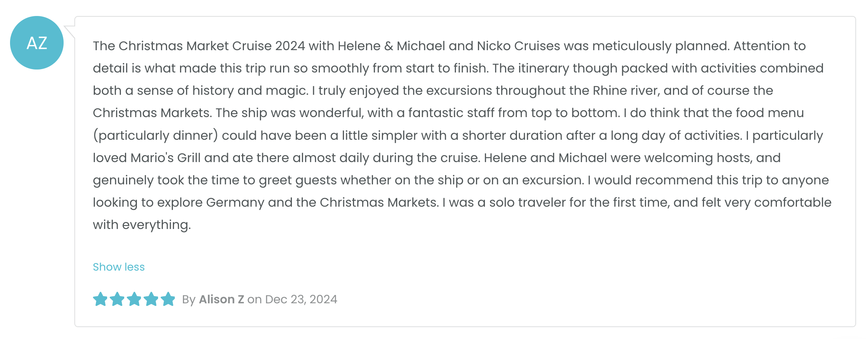Click '(particularly dinner)' in review text
The width and height of the screenshot is (868, 339).
[155, 136]
